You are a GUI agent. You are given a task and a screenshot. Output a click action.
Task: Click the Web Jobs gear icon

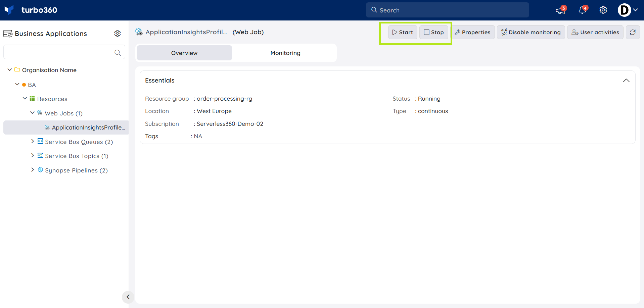pos(40,112)
